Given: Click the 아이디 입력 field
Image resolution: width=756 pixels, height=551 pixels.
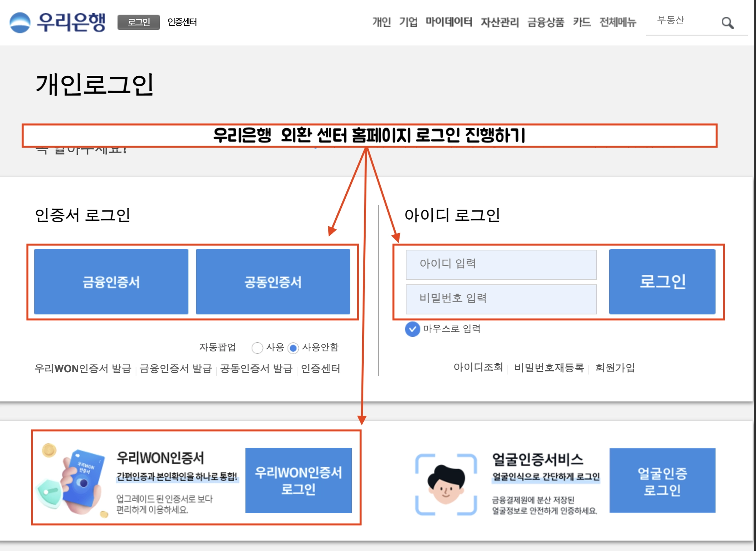Looking at the screenshot, I should [500, 264].
